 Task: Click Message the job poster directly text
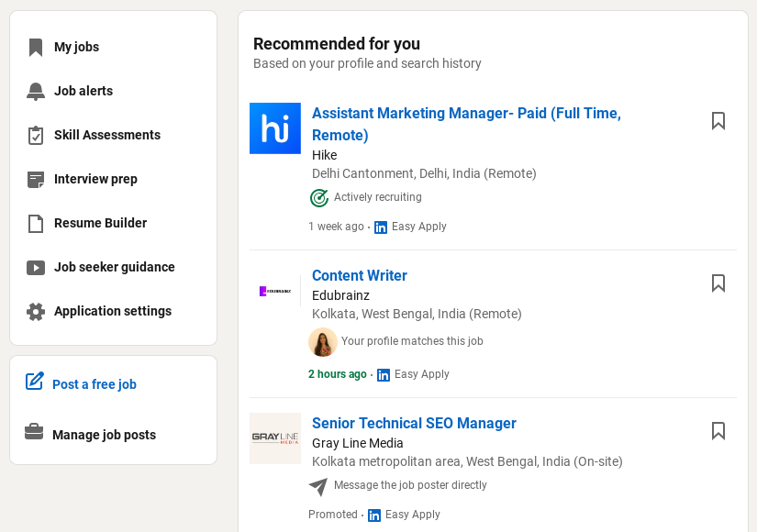(x=410, y=485)
